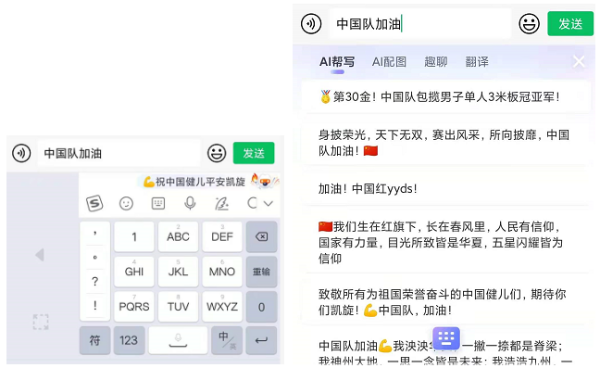The image size is (600, 368).
Task: Toggle 中/英 language switch key
Action: coord(227,340)
